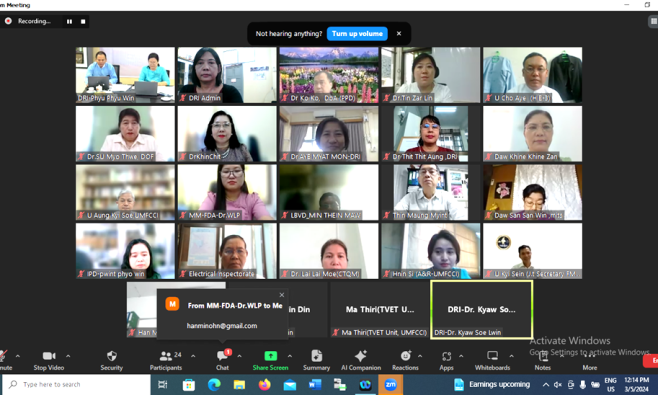Open Participants panel
Viewport: 658px width, 395px height.
pyautogui.click(x=166, y=360)
